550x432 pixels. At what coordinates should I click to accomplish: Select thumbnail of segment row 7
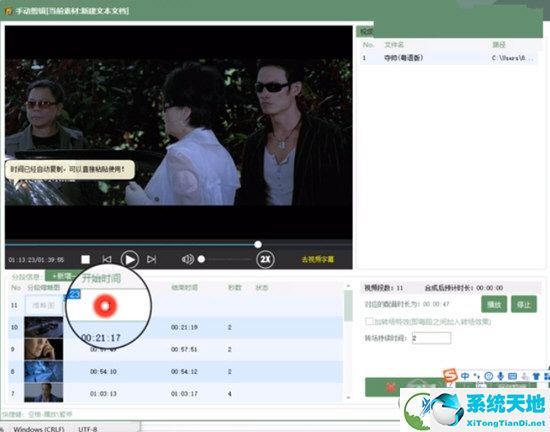[43, 393]
